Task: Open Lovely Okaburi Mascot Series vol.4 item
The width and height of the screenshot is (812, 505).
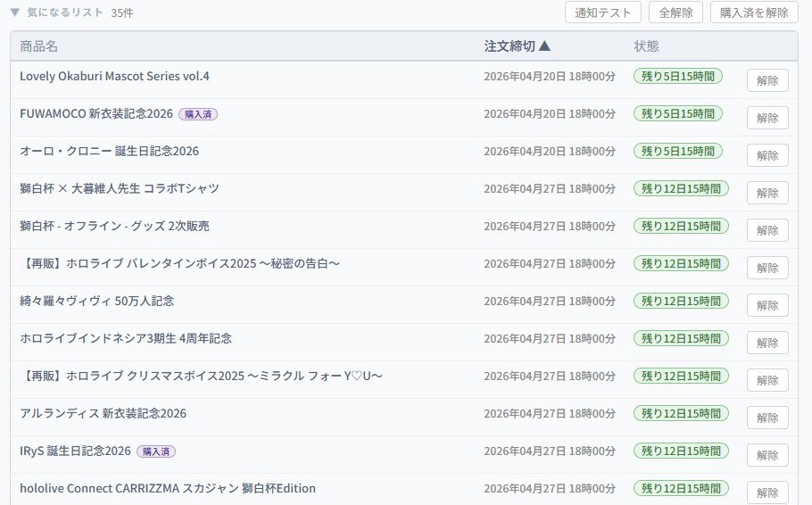Action: pos(114,76)
